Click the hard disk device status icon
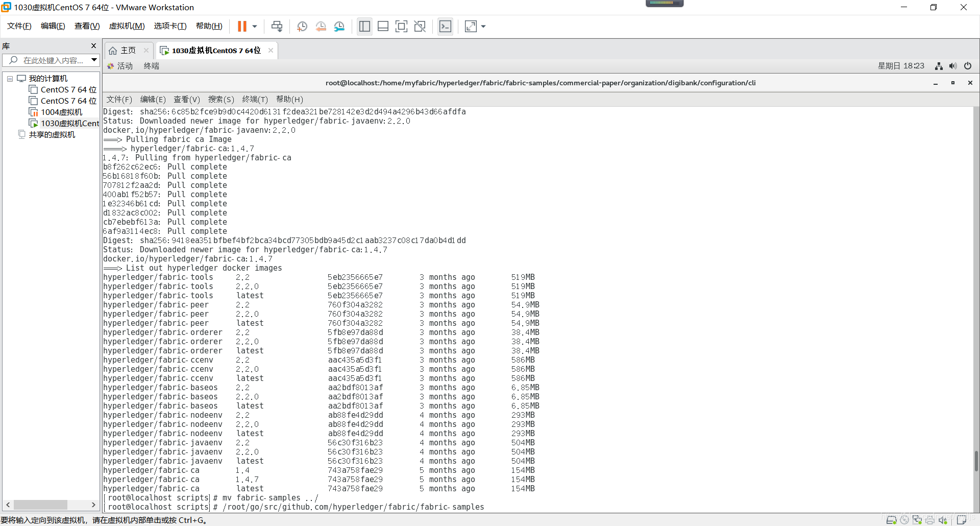980x526 pixels. click(892, 520)
